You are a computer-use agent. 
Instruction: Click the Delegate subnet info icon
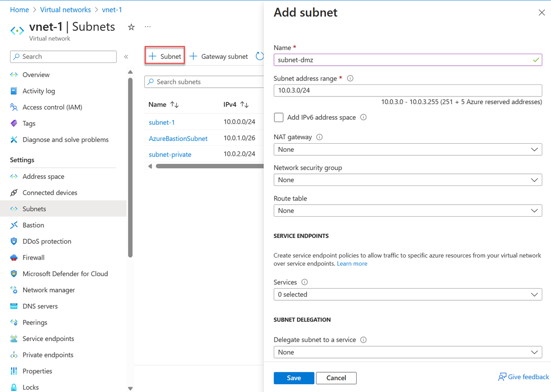click(364, 340)
